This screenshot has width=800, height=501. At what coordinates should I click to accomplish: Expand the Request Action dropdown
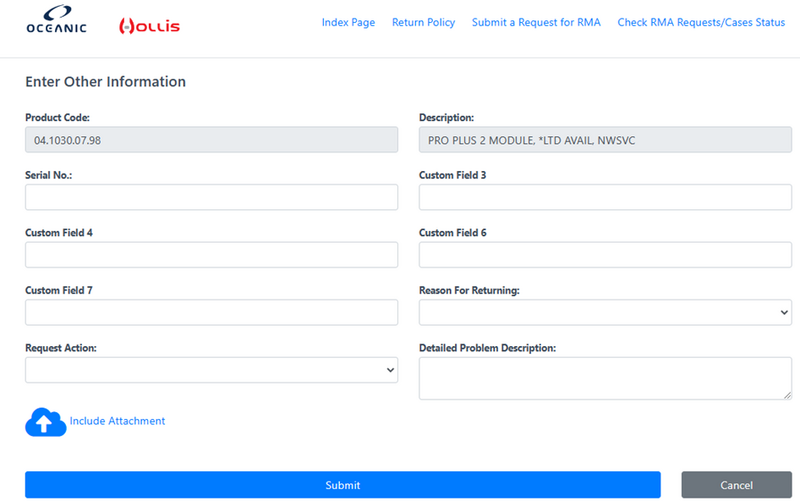pos(211,370)
